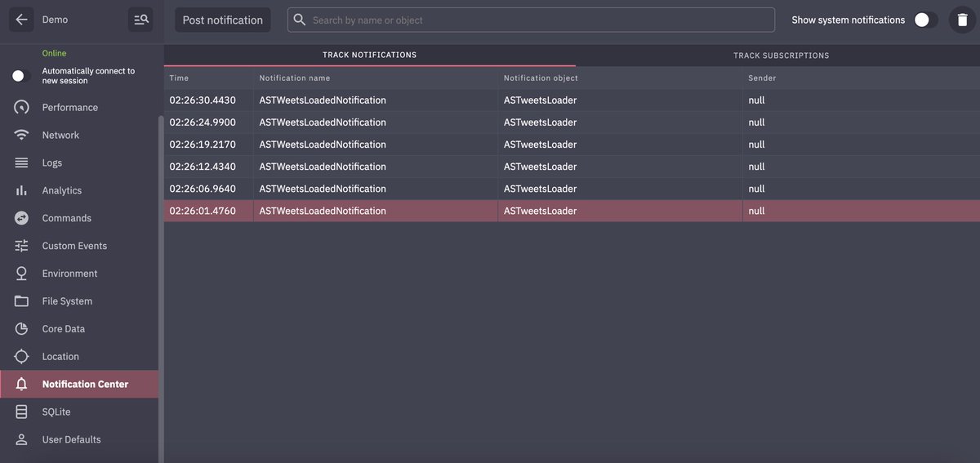Click the Analytics bar chart icon
The width and height of the screenshot is (980, 463).
[x=22, y=191]
